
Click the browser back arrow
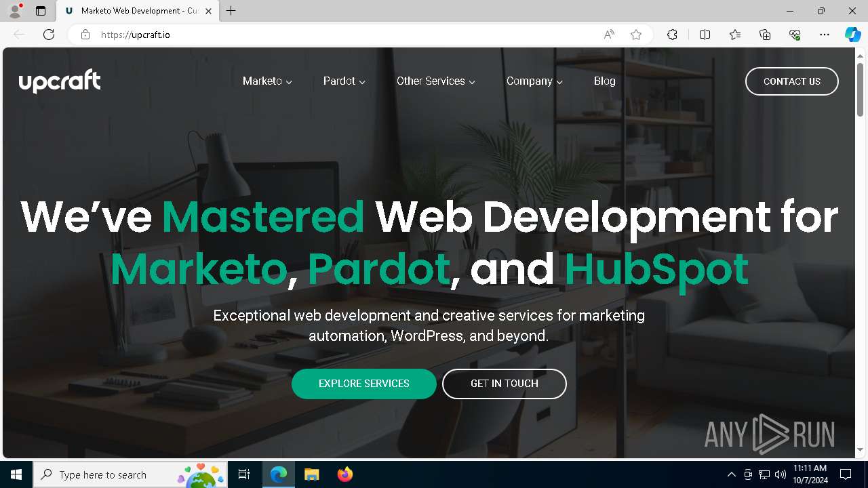click(x=19, y=35)
